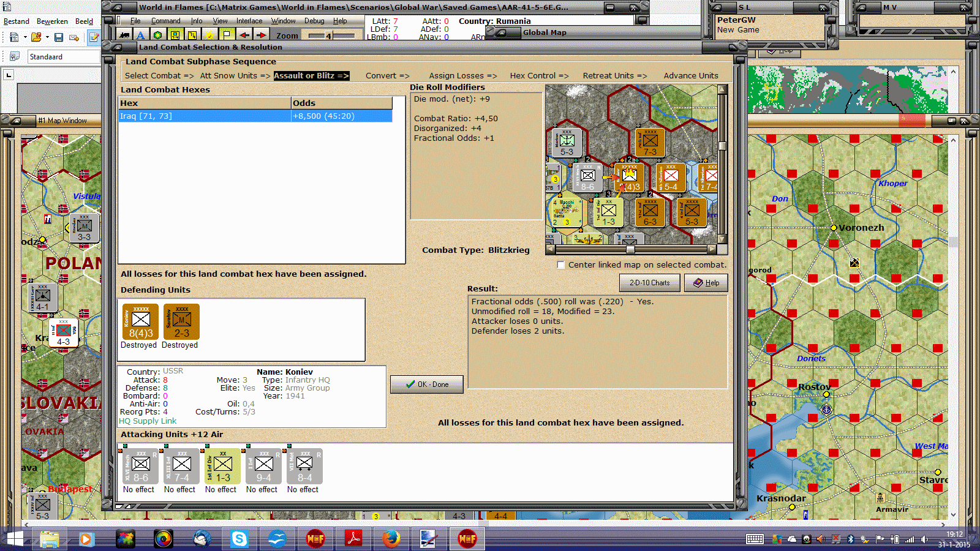The width and height of the screenshot is (980, 551).
Task: Select the 1-3 infantry division attacking unit
Action: [x=222, y=467]
